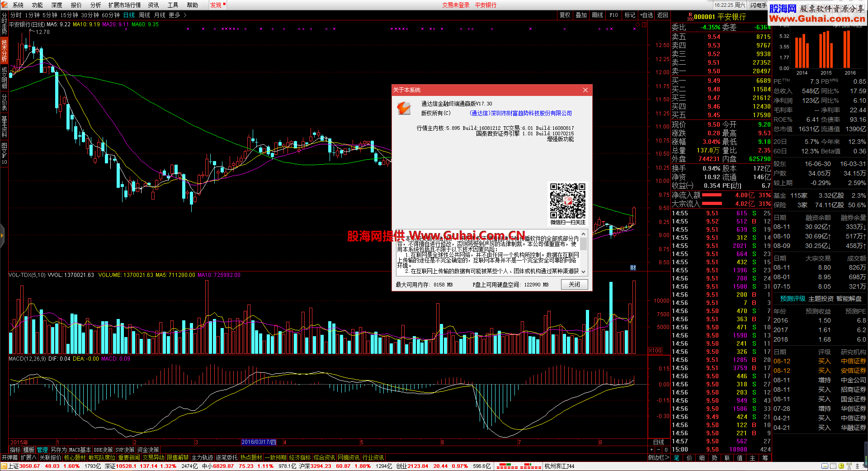The width and height of the screenshot is (868, 471).
Task: Open the 帮助 menu
Action: (x=193, y=5)
